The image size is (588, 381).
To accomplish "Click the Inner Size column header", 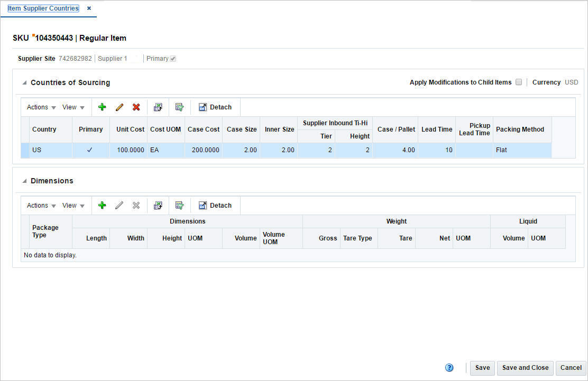I will point(279,129).
